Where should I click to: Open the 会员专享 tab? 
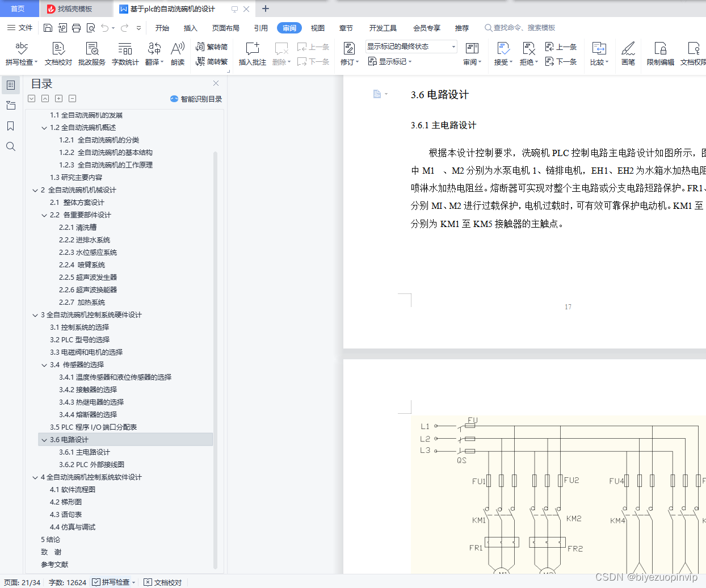pos(427,28)
